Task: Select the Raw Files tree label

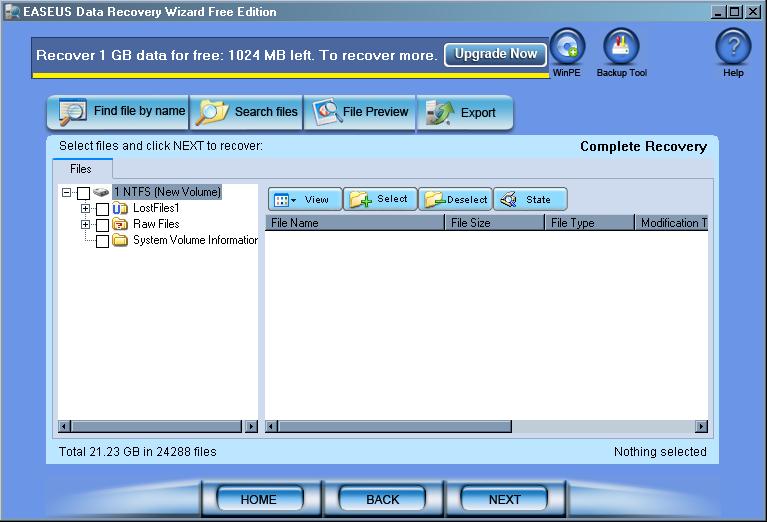Action: tap(156, 224)
